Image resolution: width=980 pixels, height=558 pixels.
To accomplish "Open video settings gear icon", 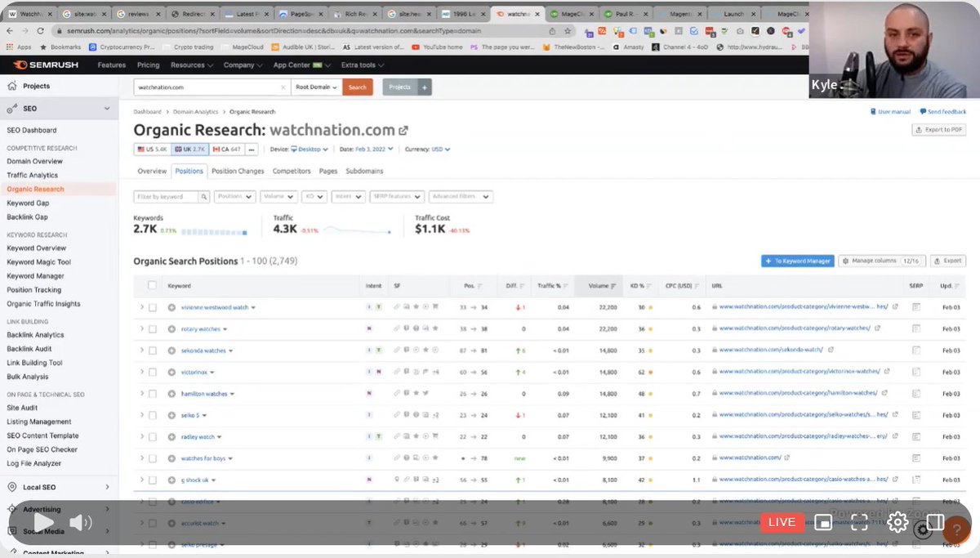I will coord(898,522).
